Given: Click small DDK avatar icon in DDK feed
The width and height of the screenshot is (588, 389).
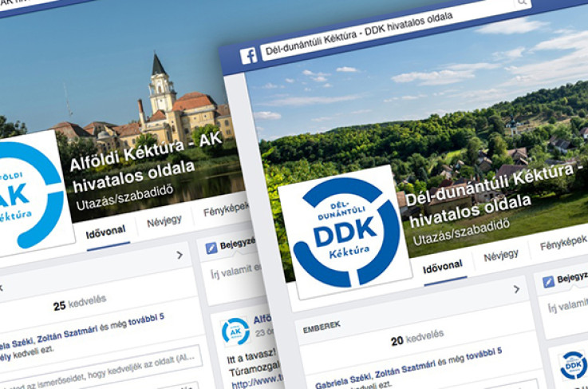Looking at the screenshot, I should pos(574,364).
